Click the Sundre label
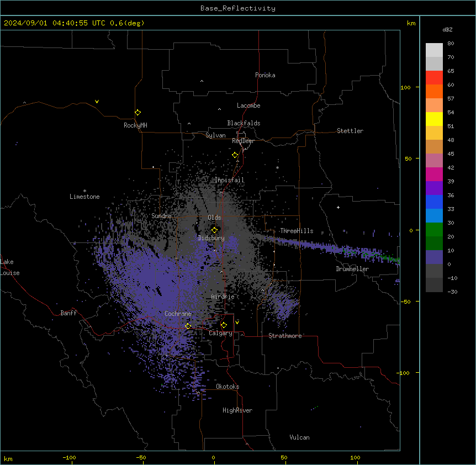The height and width of the screenshot is (465, 476). coord(161,216)
